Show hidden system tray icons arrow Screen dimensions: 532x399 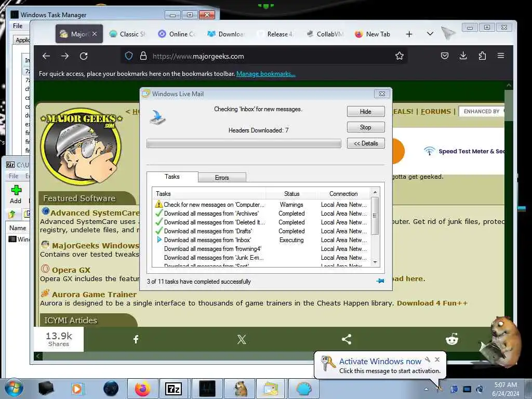(x=426, y=389)
